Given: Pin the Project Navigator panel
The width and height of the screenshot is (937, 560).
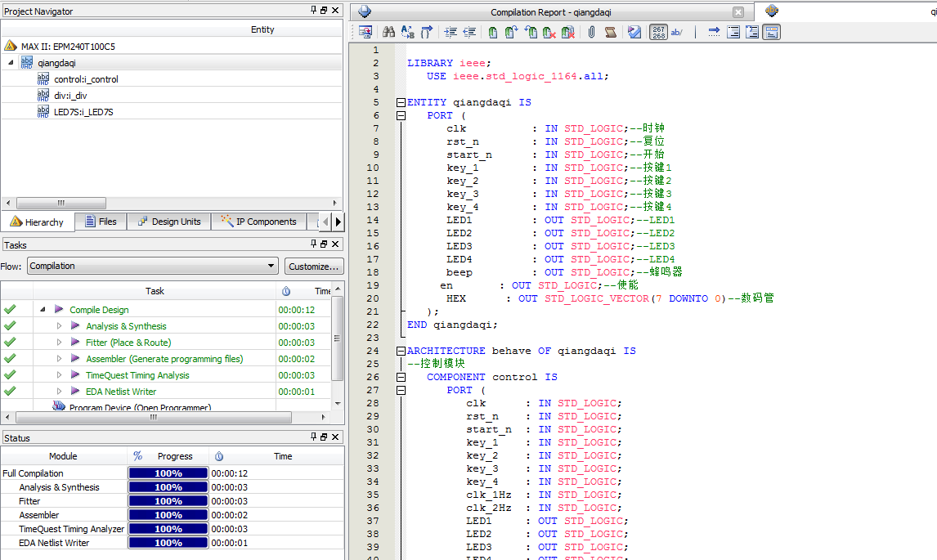Looking at the screenshot, I should (313, 11).
